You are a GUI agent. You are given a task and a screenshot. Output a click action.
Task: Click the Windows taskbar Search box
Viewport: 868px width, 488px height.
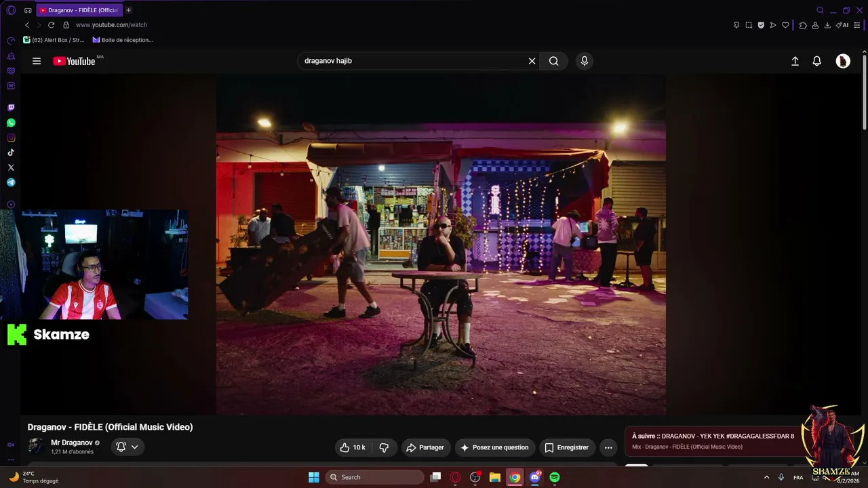(374, 477)
